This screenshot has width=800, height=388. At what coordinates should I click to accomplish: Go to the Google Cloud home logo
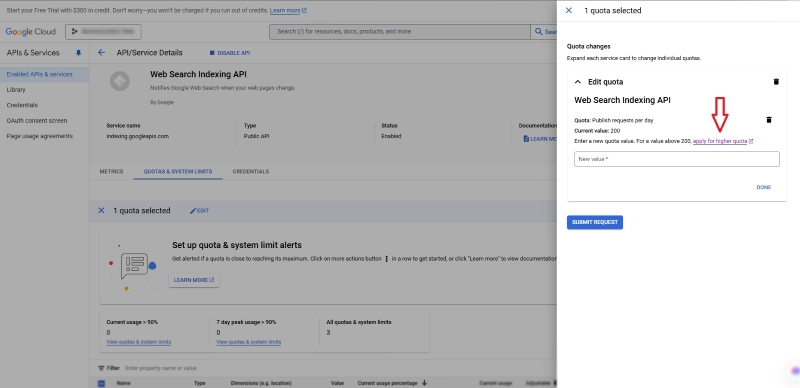(31, 32)
